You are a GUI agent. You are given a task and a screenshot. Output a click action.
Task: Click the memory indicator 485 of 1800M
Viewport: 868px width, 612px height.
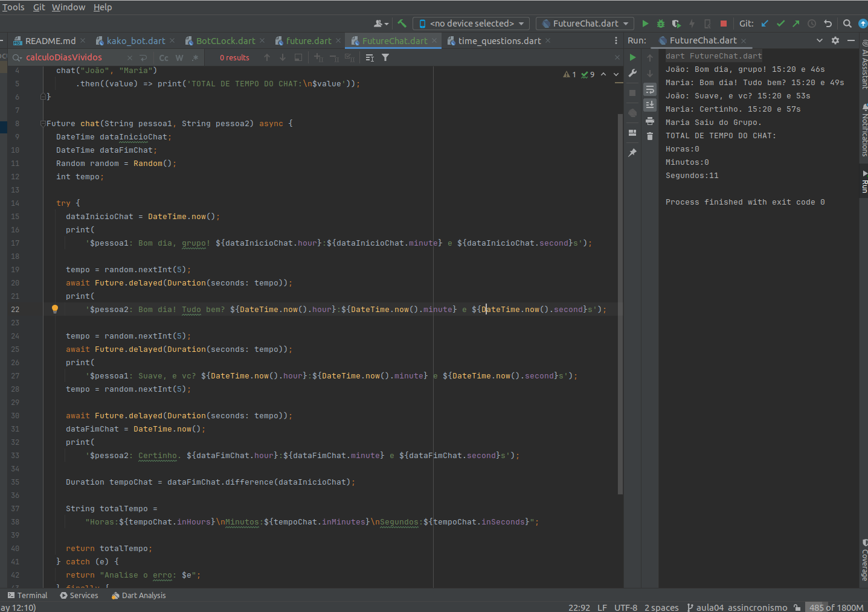[836, 607]
